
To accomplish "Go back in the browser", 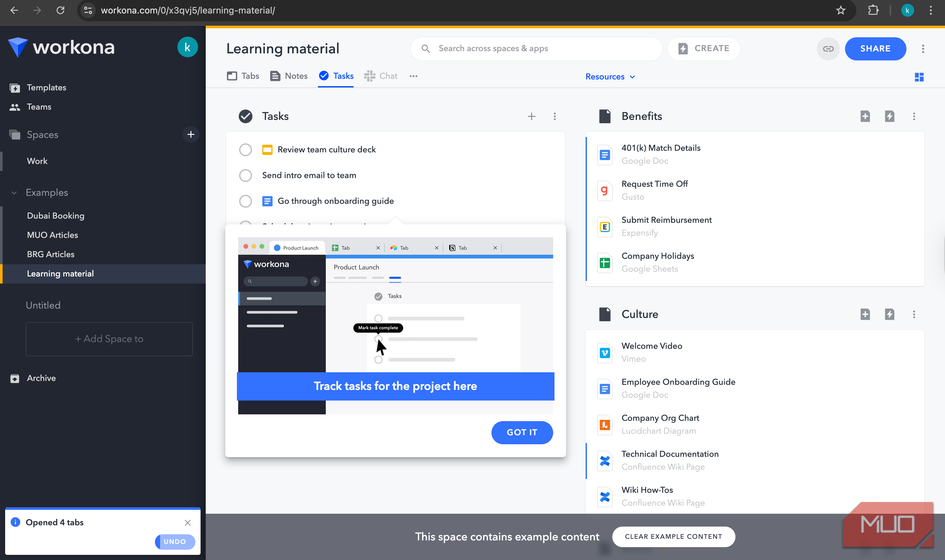I will (x=14, y=11).
